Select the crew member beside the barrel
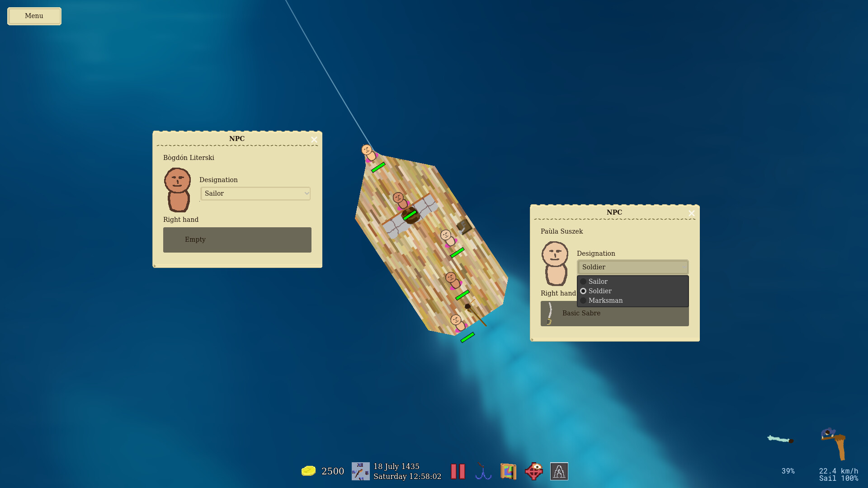This screenshot has height=488, width=868. [400, 201]
